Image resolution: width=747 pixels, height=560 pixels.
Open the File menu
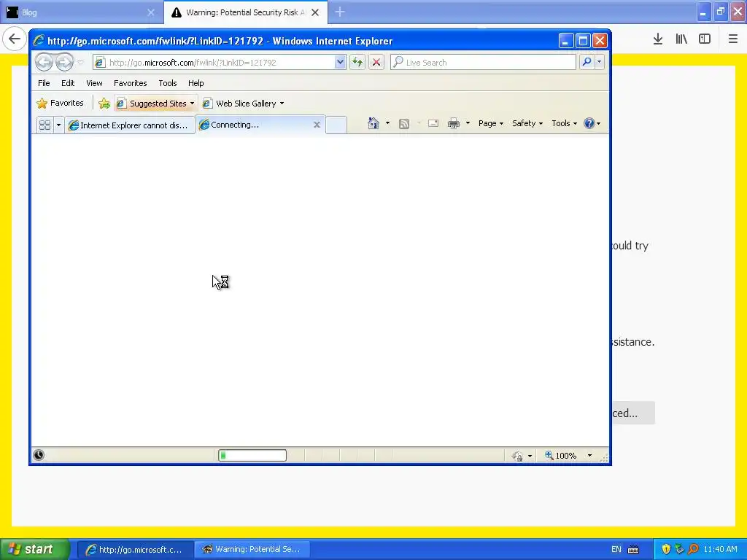tap(44, 83)
